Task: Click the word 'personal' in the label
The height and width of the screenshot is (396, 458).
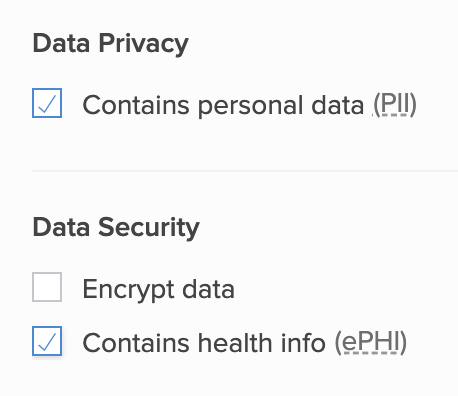Action: click(x=251, y=106)
